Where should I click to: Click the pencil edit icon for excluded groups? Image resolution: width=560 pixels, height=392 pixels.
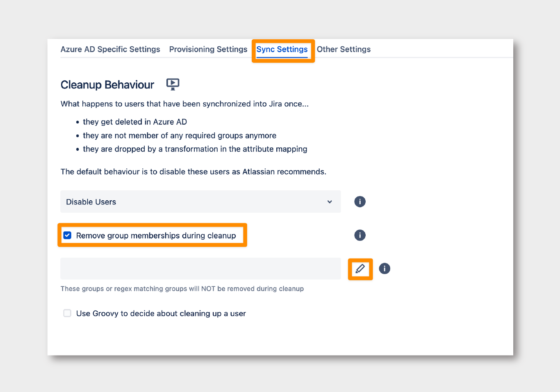point(360,269)
